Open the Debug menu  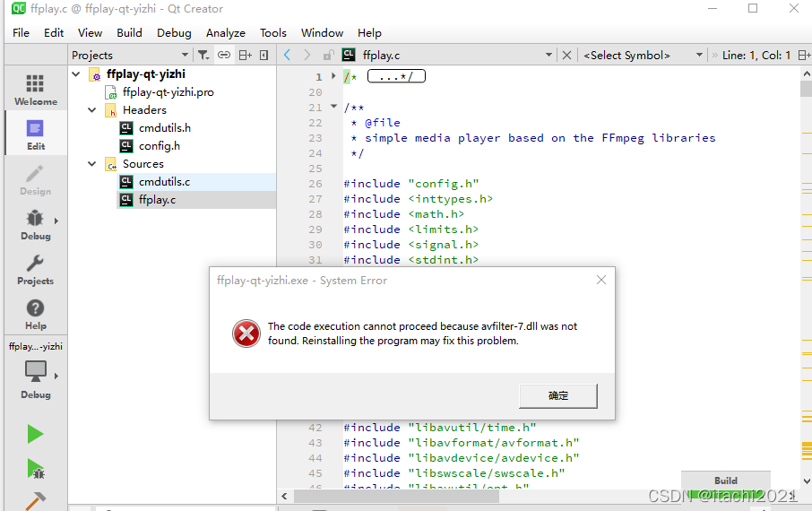(x=174, y=32)
